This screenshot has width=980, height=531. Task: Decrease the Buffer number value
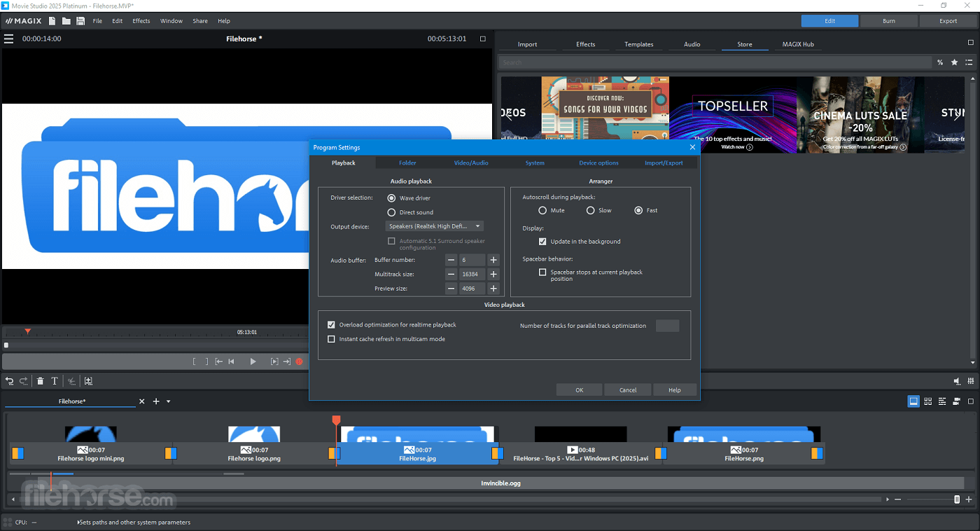point(451,260)
